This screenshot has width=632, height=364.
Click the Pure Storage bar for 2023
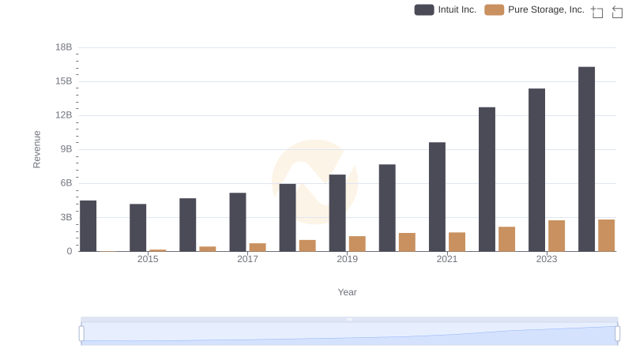tap(557, 236)
